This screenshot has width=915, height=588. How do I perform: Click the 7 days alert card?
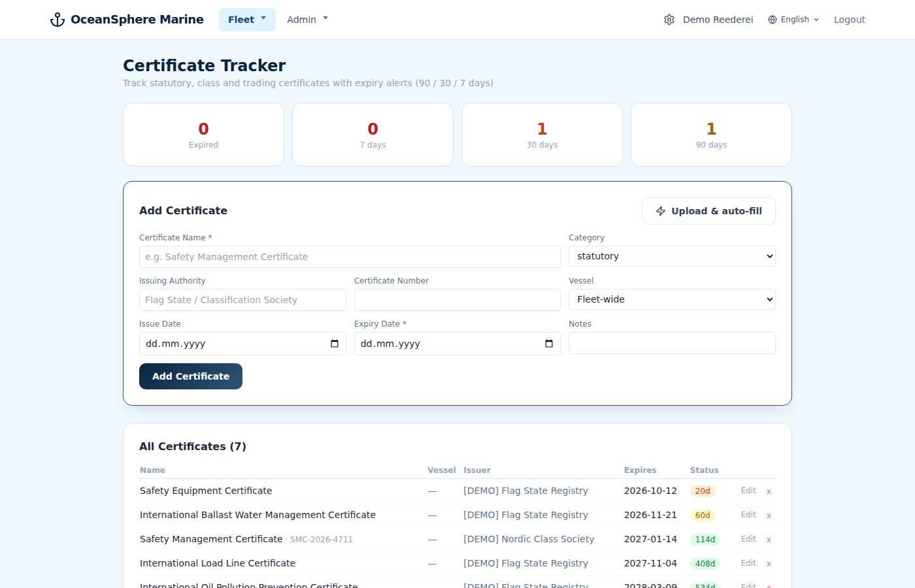pos(373,135)
